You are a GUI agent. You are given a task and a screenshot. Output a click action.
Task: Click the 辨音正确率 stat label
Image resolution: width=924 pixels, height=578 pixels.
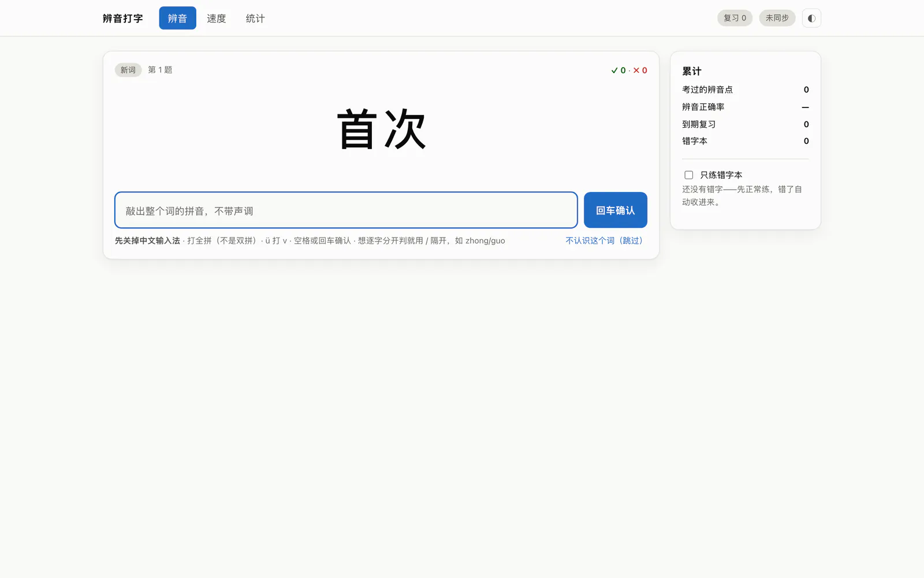point(703,107)
